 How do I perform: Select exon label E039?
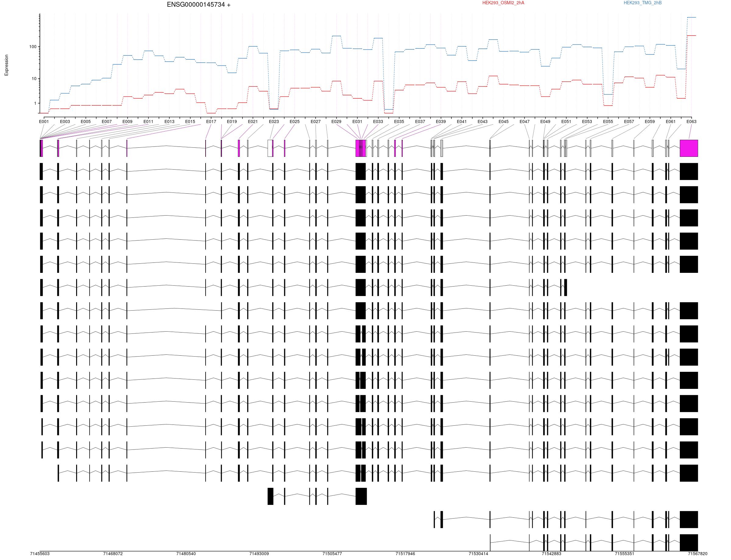pos(441,122)
